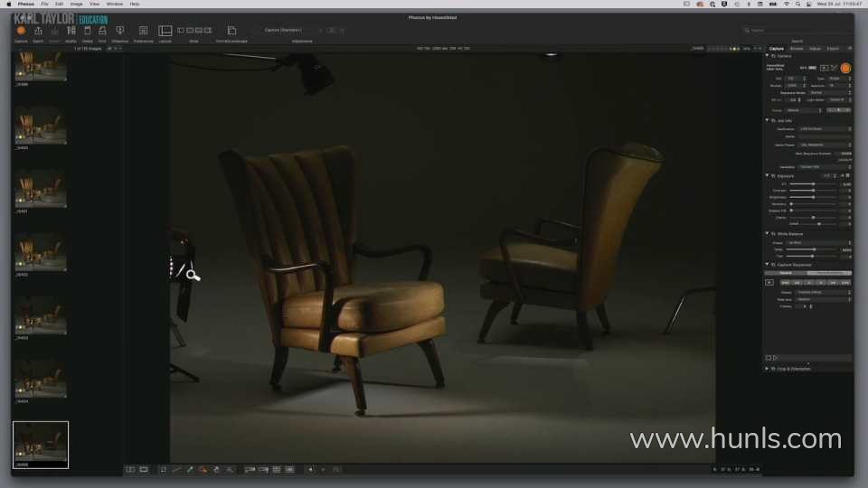Viewport: 868px width, 488px height.
Task: Collapse the Capture Sequencer panel section
Action: click(x=768, y=265)
